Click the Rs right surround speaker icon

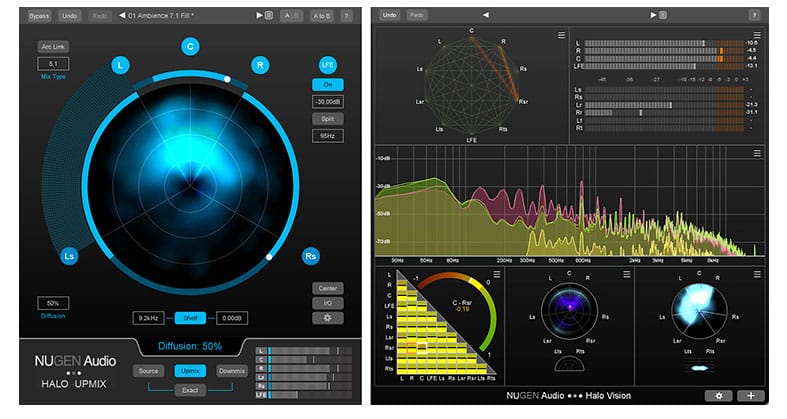click(310, 255)
